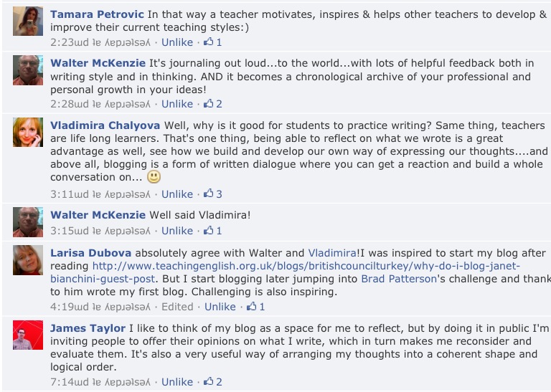Open James Taylor's red profile picture
Image resolution: width=551 pixels, height=392 pixels.
28,335
